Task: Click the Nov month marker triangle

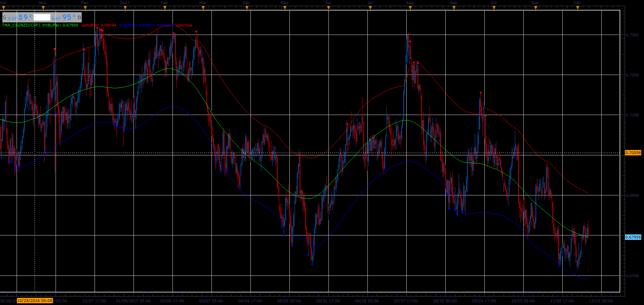Action: point(43,8)
